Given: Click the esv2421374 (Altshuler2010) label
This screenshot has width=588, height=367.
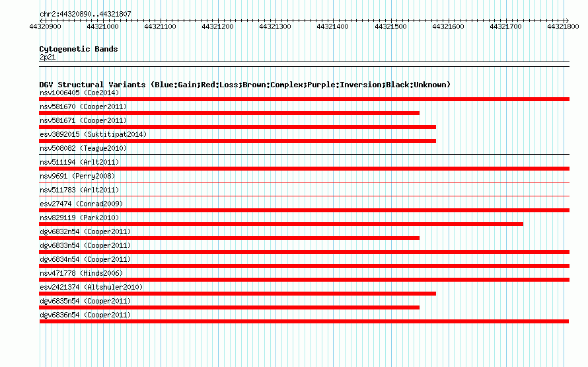Looking at the screenshot, I should tap(91, 287).
